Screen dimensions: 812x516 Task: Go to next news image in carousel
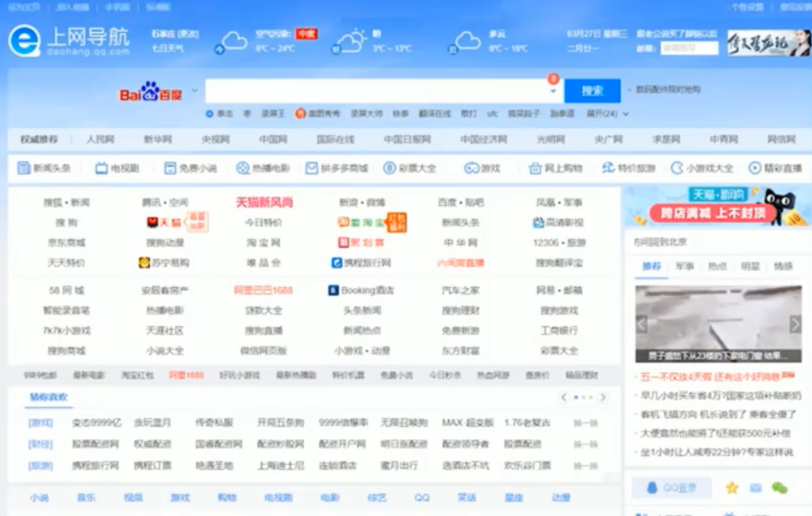795,324
